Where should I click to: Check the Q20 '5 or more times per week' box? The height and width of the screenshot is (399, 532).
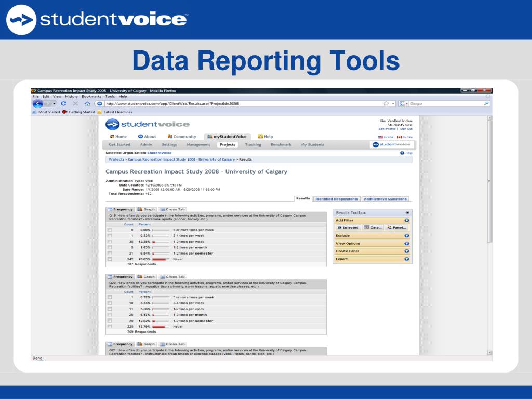pyautogui.click(x=110, y=297)
